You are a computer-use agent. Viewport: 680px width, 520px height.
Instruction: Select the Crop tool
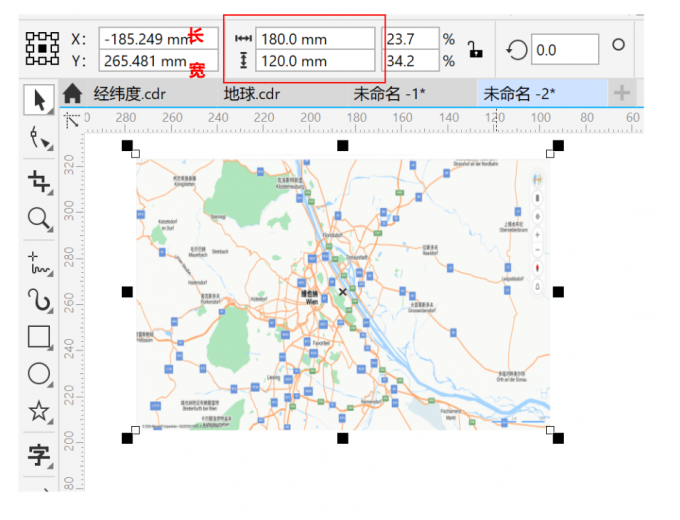pyautogui.click(x=39, y=181)
